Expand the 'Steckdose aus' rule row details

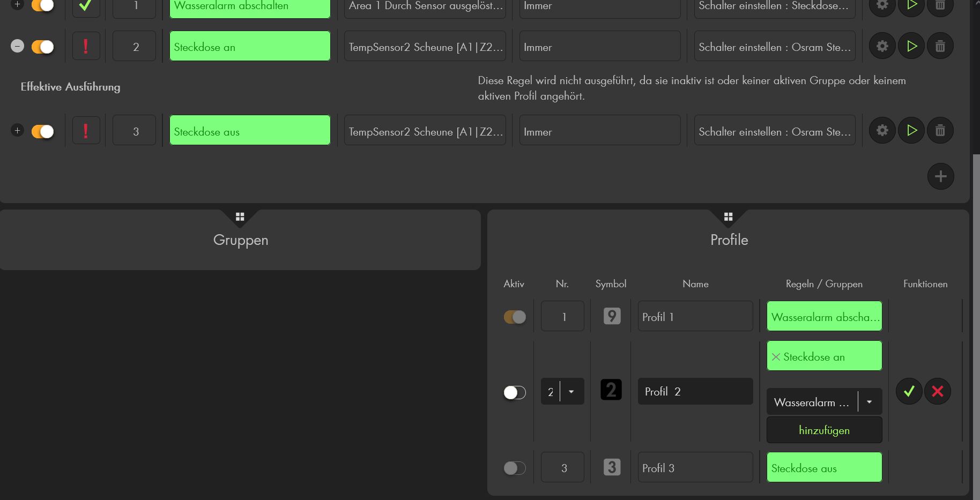(x=17, y=130)
